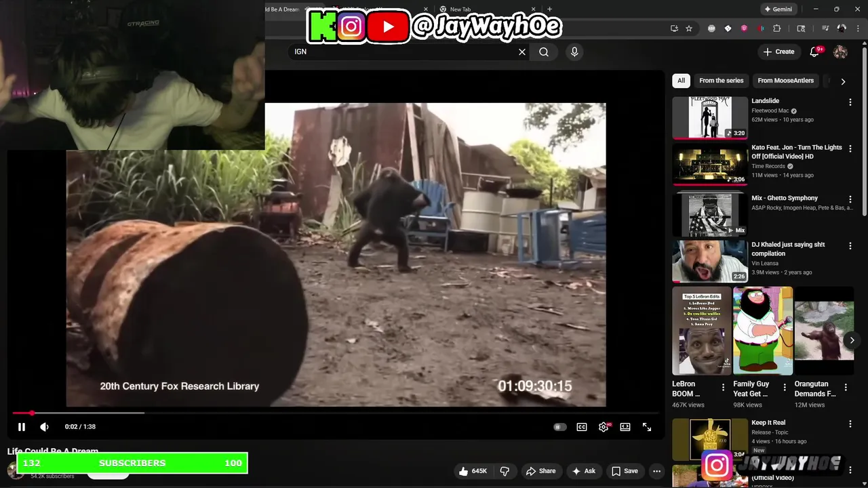Dislike the video

[x=505, y=471]
